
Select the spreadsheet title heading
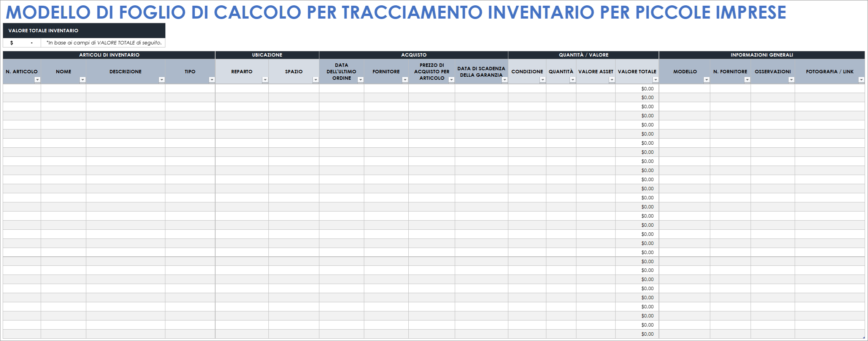click(396, 12)
